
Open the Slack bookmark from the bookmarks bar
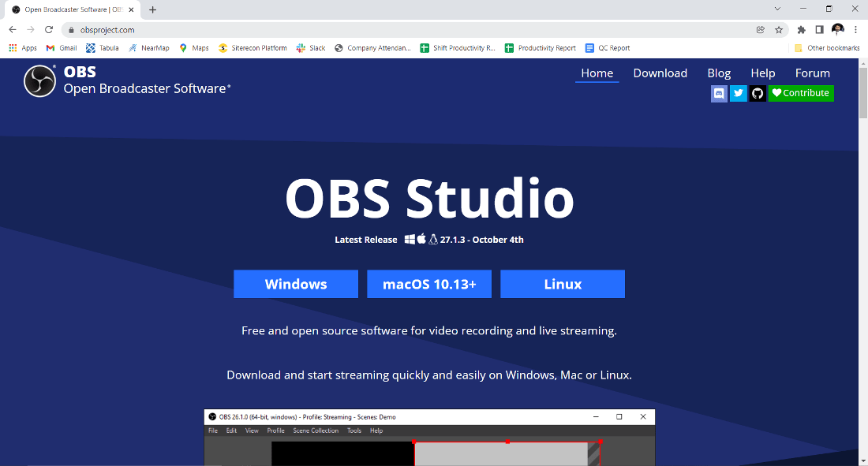[310, 47]
